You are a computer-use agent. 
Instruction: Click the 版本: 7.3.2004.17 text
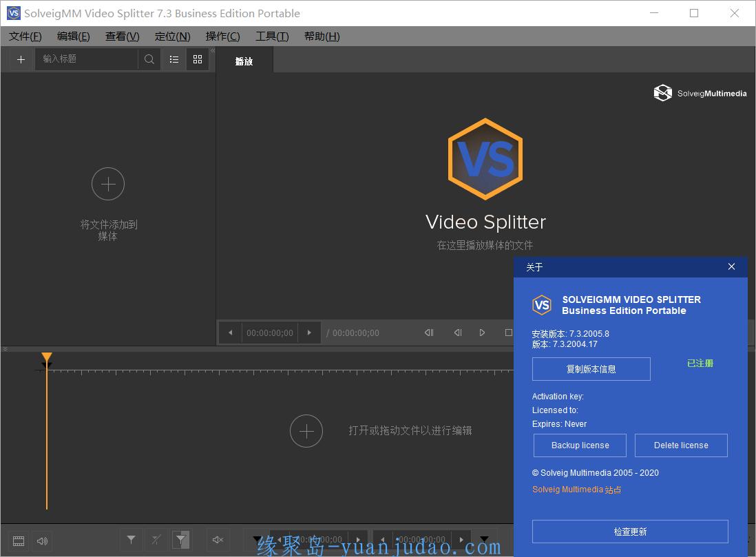pos(565,344)
